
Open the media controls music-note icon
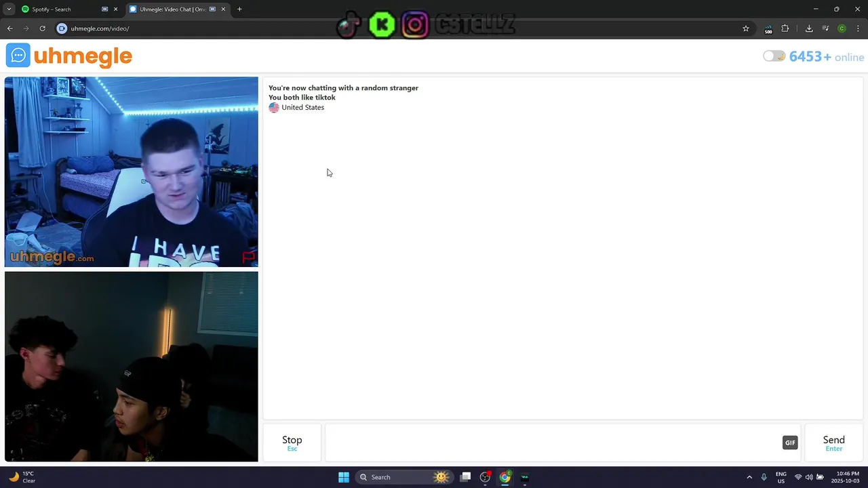pyautogui.click(x=825, y=28)
